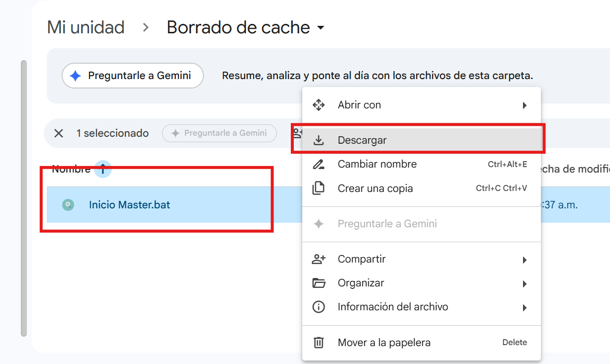The image size is (610, 364).
Task: Click the left vertical scrollbar
Action: (23, 198)
